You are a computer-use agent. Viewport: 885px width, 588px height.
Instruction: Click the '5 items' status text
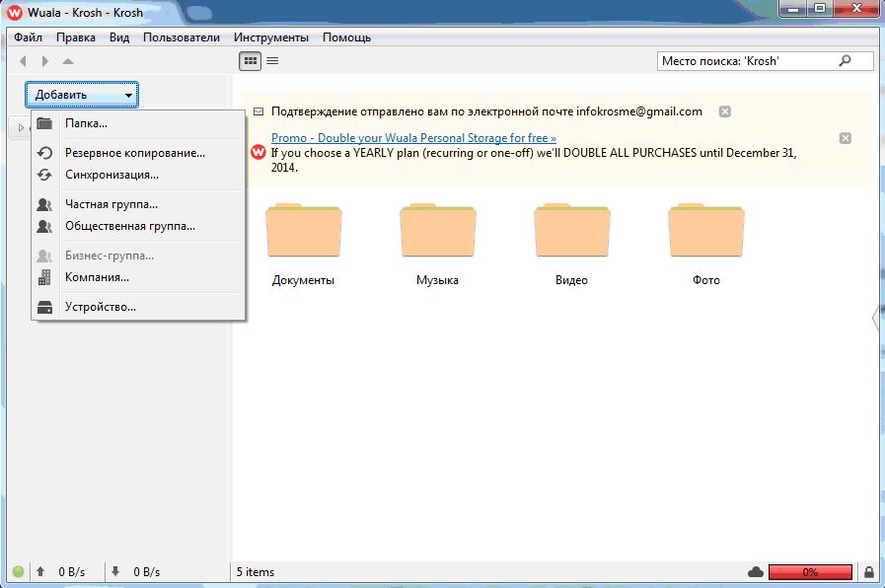tap(256, 572)
